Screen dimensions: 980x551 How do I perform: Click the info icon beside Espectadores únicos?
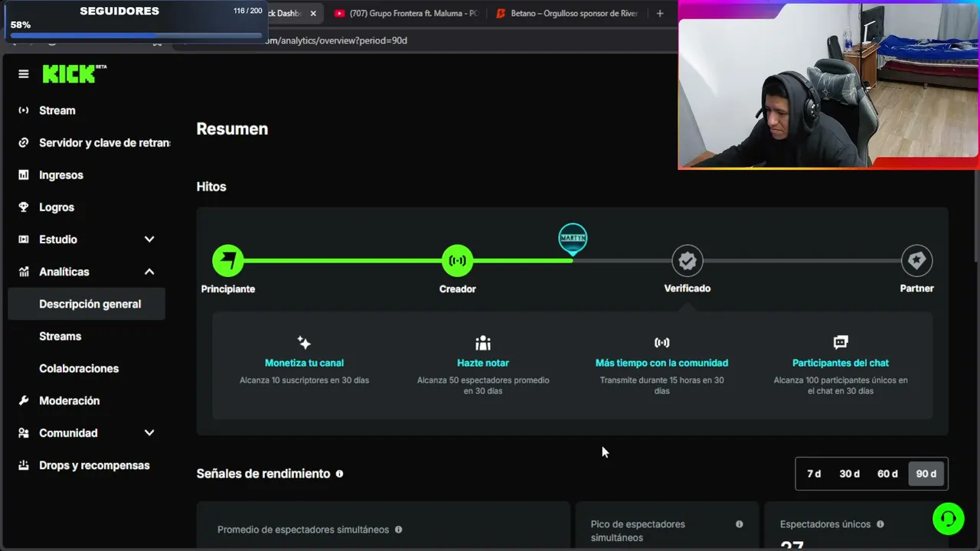tap(880, 524)
